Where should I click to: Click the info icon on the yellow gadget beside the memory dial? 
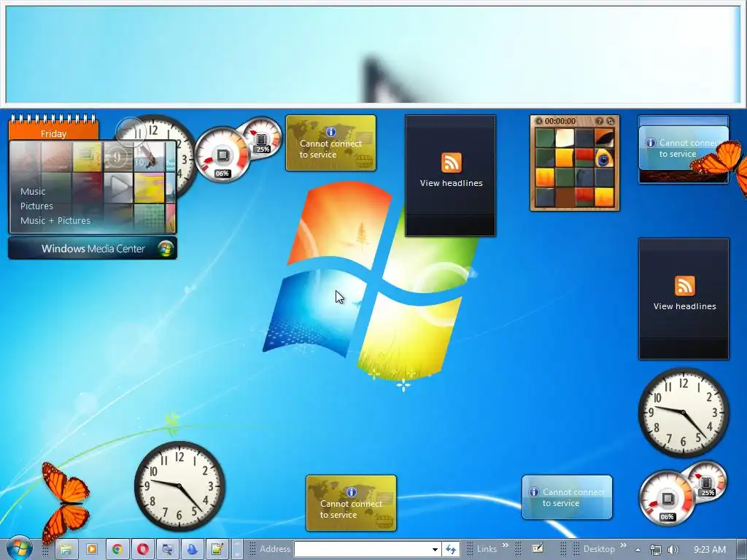pyautogui.click(x=330, y=131)
